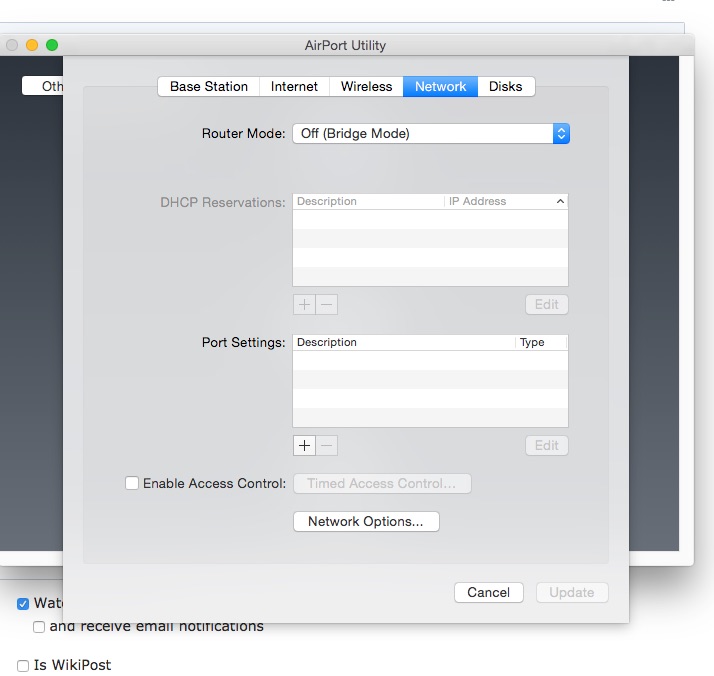Enable receive email notifications checkbox
This screenshot has height=676, width=714.
coord(39,627)
